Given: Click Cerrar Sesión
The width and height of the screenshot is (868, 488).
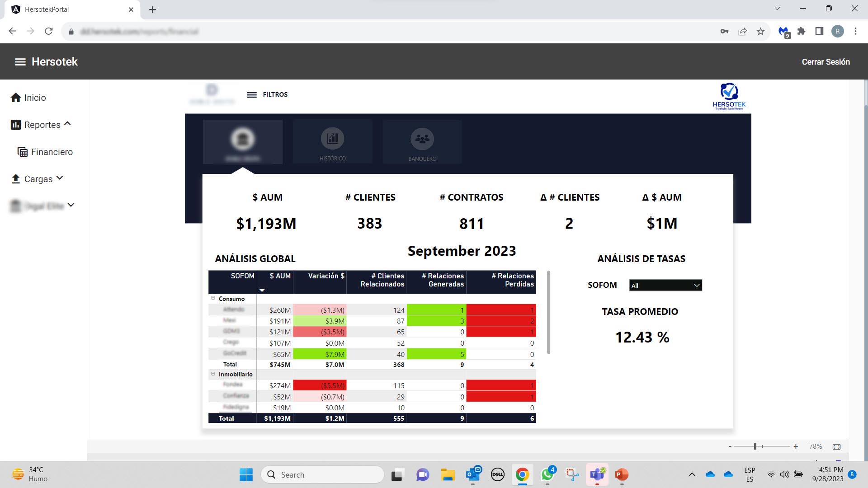Looking at the screenshot, I should point(826,62).
